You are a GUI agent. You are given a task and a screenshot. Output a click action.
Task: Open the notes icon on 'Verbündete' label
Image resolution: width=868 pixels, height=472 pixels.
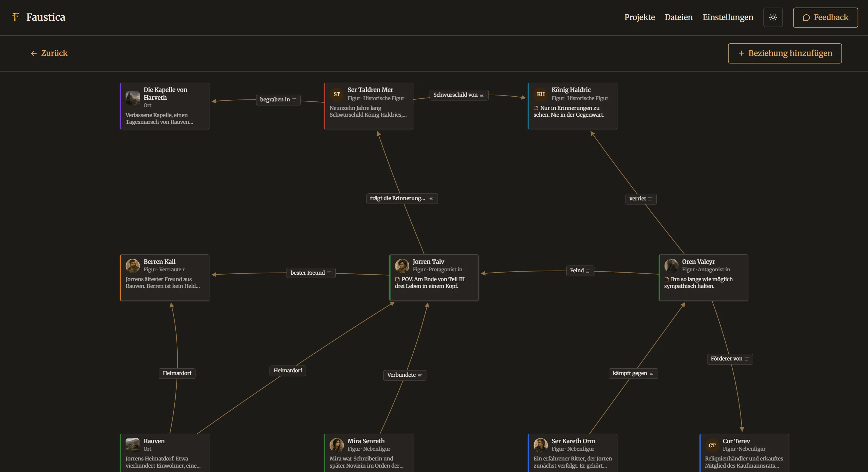pos(420,375)
